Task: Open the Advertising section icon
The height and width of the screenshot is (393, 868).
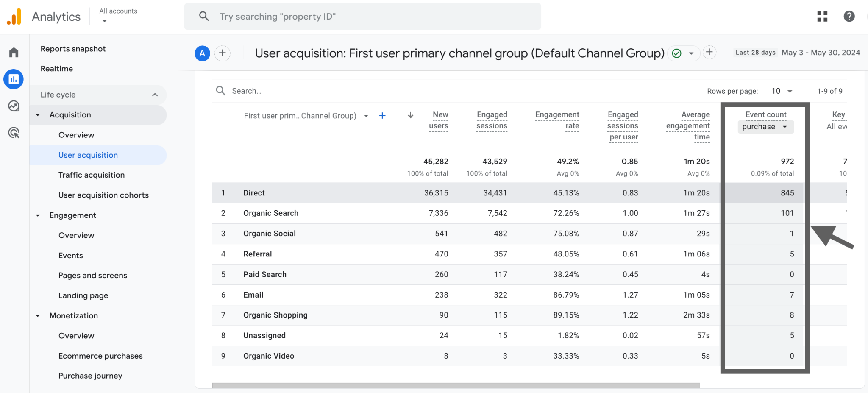Action: (x=14, y=133)
